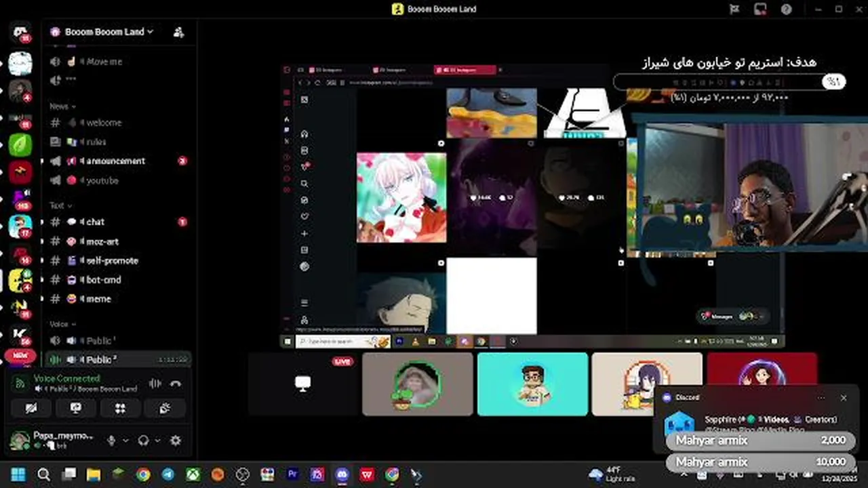This screenshot has height=488, width=868.
Task: Open the LIVE screen share tile
Action: point(302,384)
